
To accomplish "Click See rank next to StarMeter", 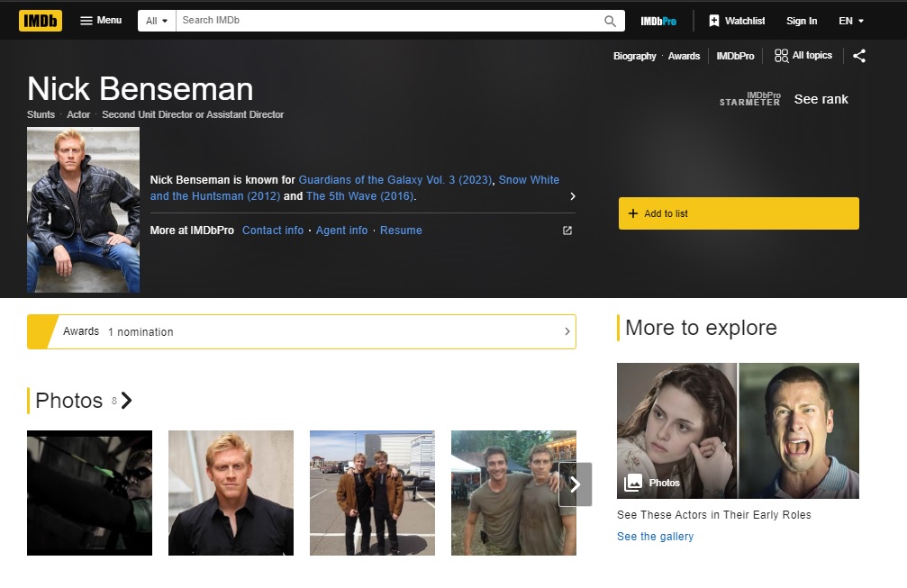I will coord(821,99).
